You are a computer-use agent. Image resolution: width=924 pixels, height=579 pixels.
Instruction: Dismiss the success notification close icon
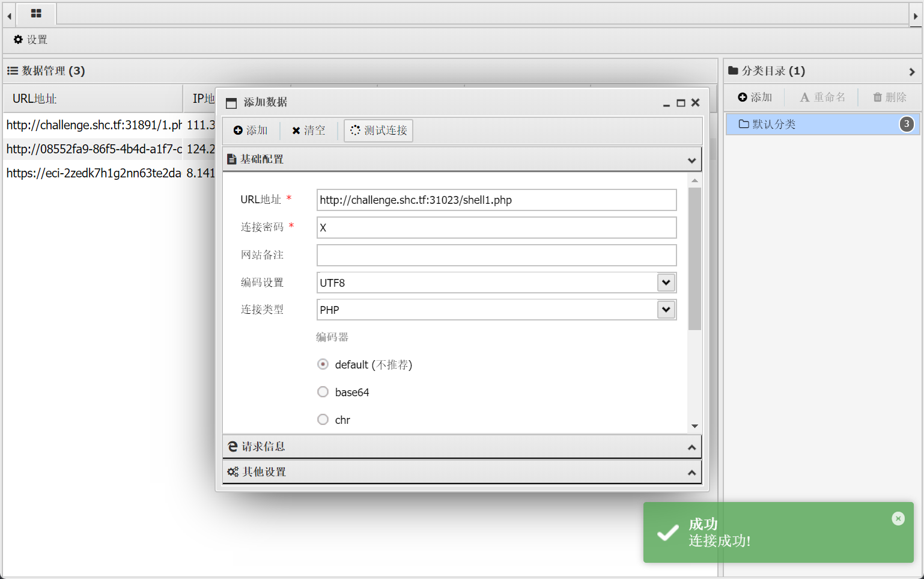(x=898, y=518)
